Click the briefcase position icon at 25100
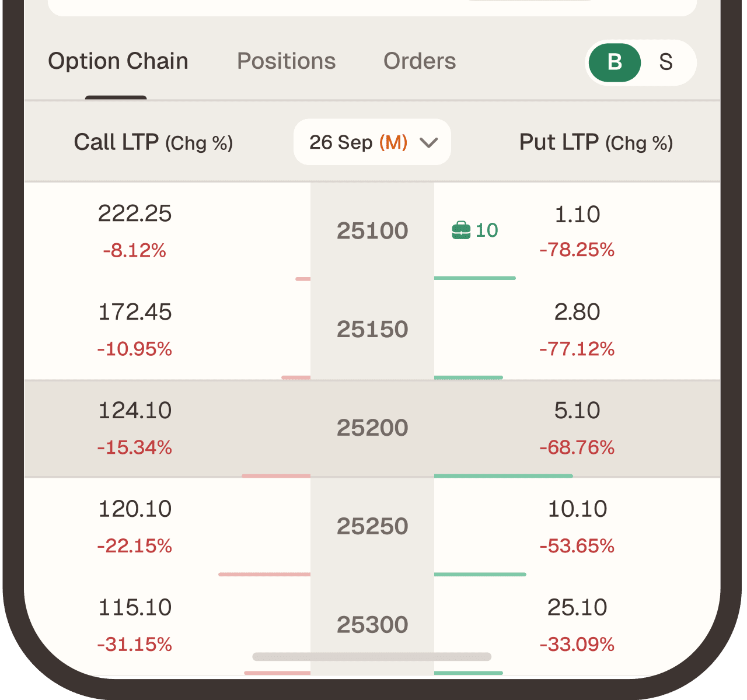Screen dimensions: 747x700 coord(461,230)
